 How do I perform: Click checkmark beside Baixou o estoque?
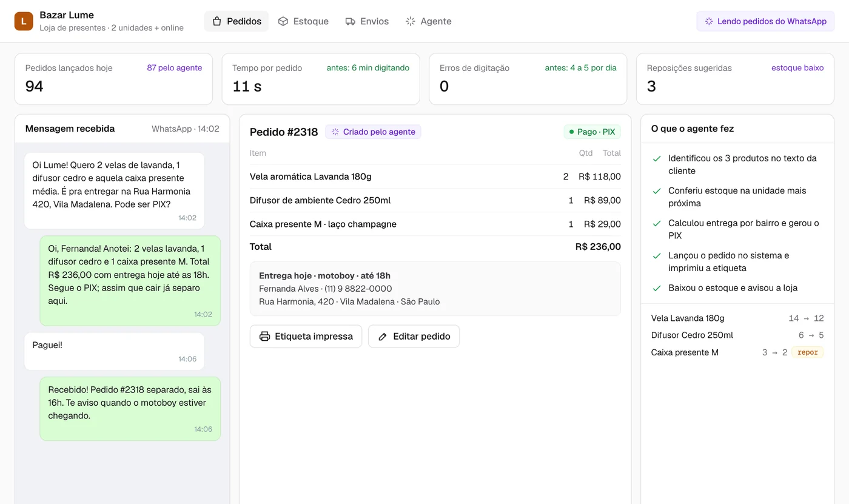656,288
